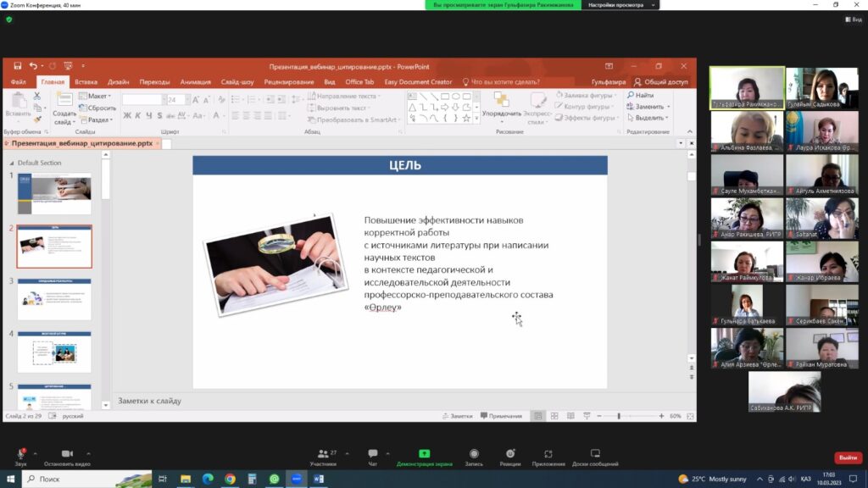Open the Zoom chat panel
This screenshot has height=488, width=868.
coord(372,454)
